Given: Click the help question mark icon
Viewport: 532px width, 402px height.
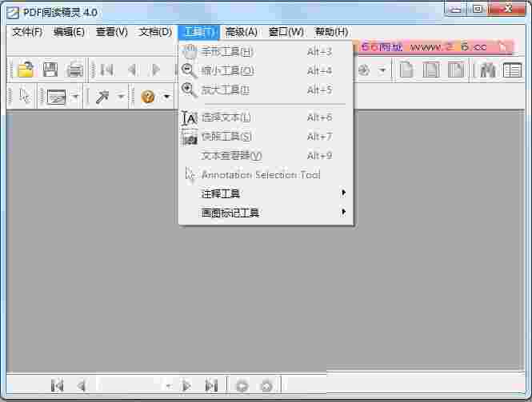Looking at the screenshot, I should 148,97.
